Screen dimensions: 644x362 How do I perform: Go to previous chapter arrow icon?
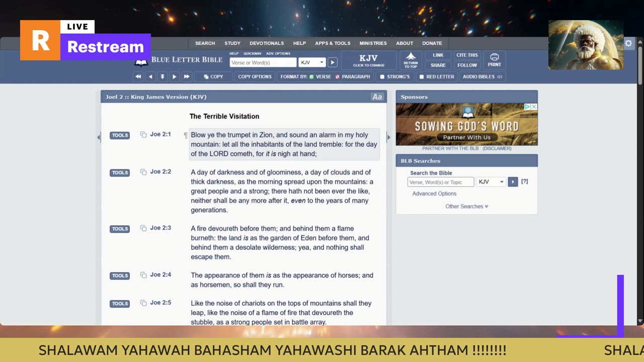point(150,77)
